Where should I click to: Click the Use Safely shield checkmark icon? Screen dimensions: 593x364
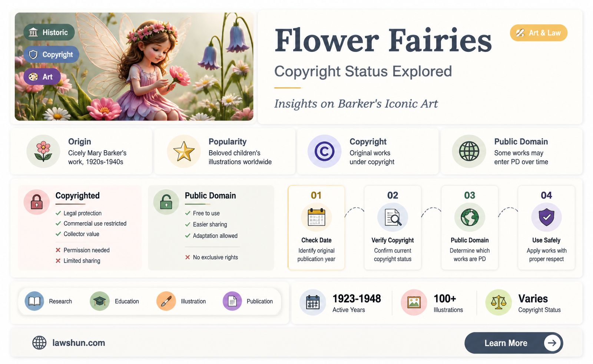click(x=547, y=217)
